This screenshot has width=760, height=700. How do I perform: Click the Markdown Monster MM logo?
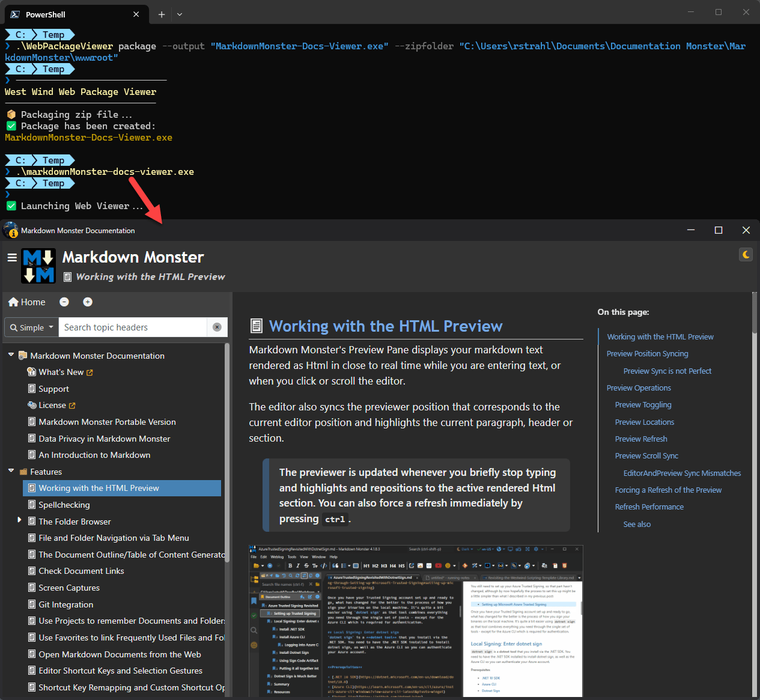38,266
